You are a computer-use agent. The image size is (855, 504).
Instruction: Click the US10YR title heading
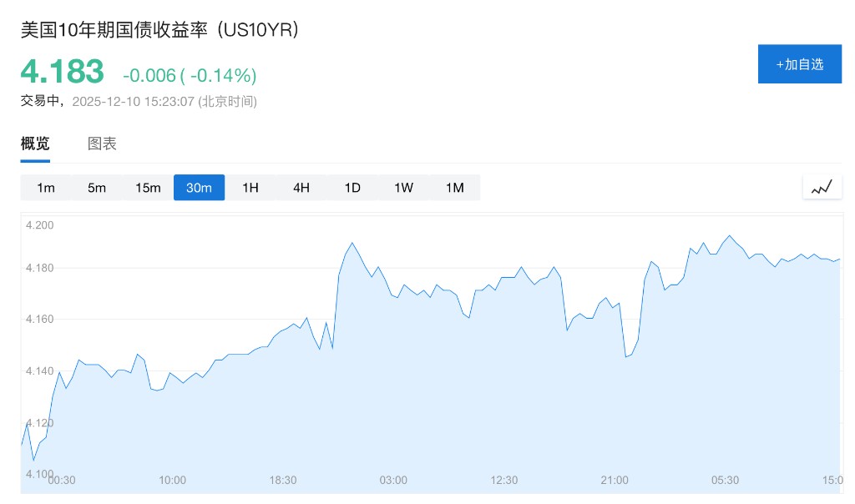click(x=159, y=29)
